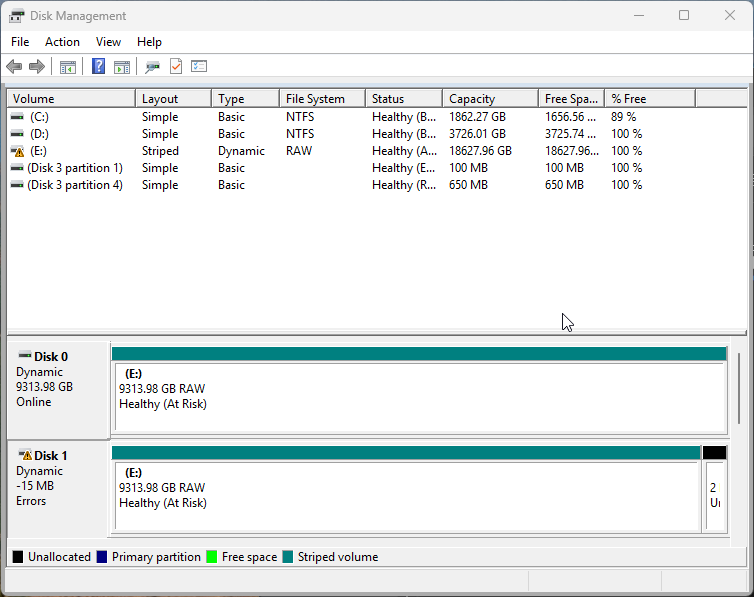Click the 100 MB capacity cell
The height and width of the screenshot is (597, 754).
468,168
